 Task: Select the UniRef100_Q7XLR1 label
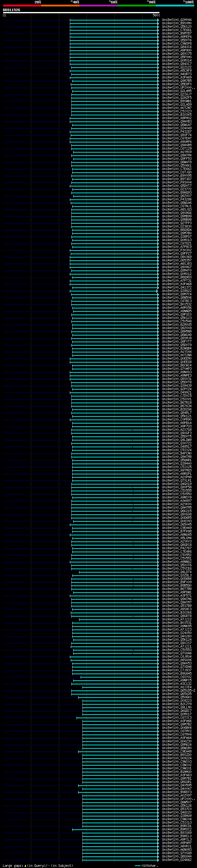click(177, 481)
